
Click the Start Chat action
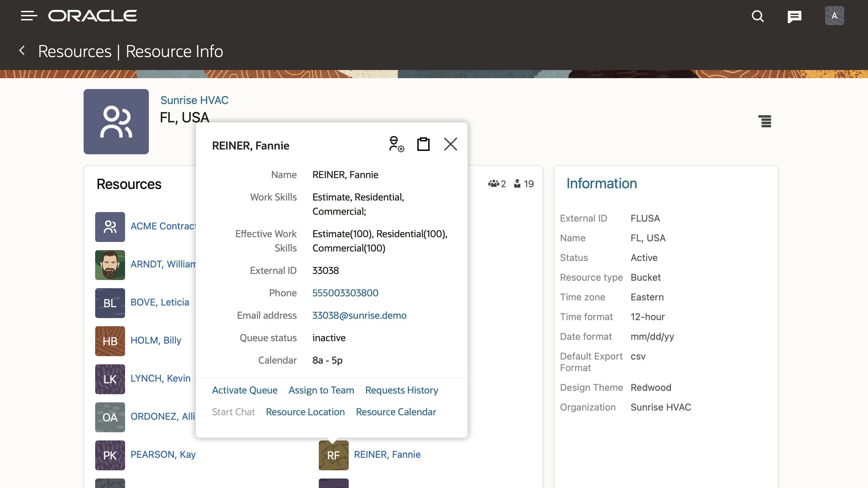(x=233, y=412)
